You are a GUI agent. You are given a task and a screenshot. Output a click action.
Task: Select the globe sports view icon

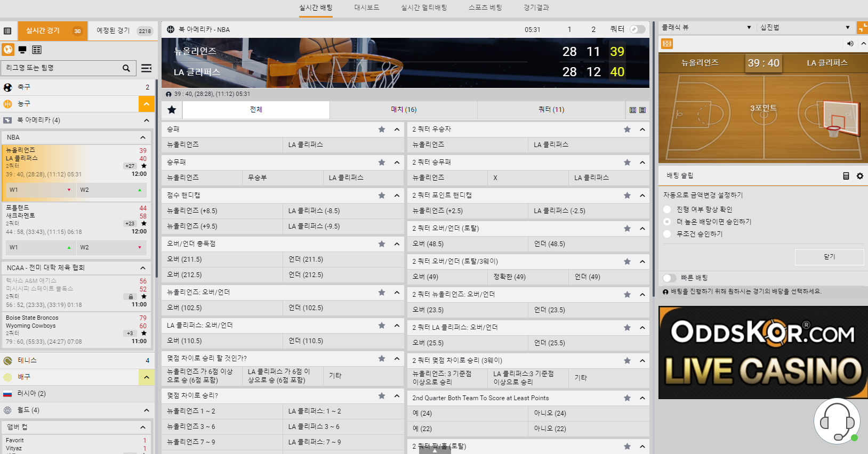8,50
